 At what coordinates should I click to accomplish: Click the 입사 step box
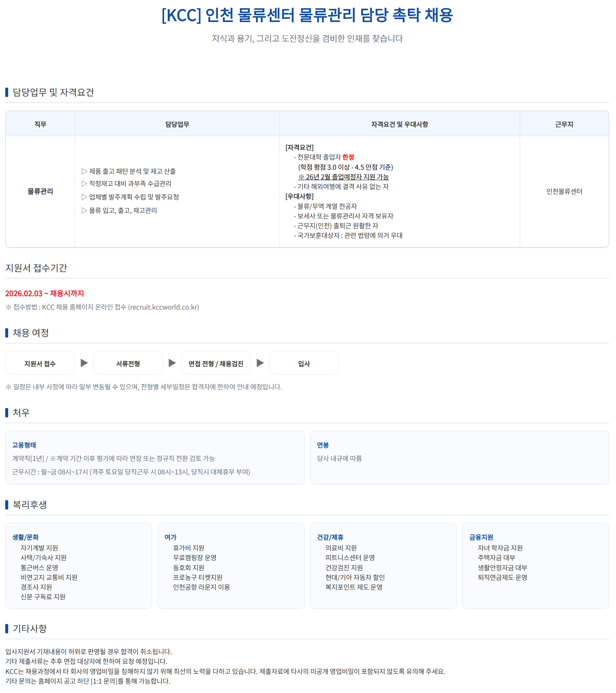[304, 363]
